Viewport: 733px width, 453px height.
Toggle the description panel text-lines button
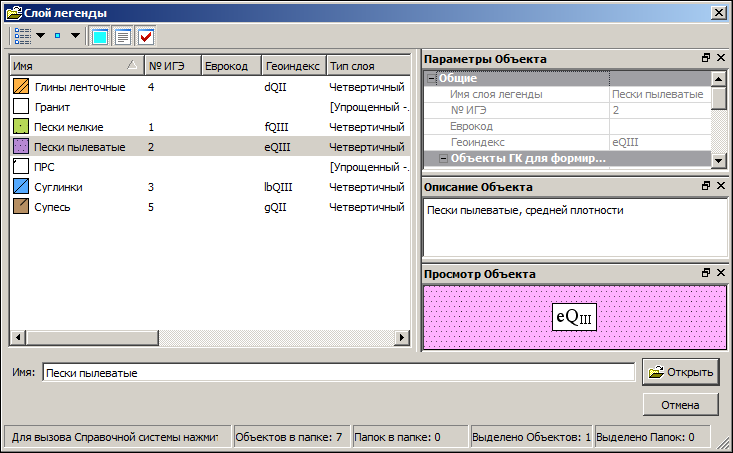tap(122, 36)
